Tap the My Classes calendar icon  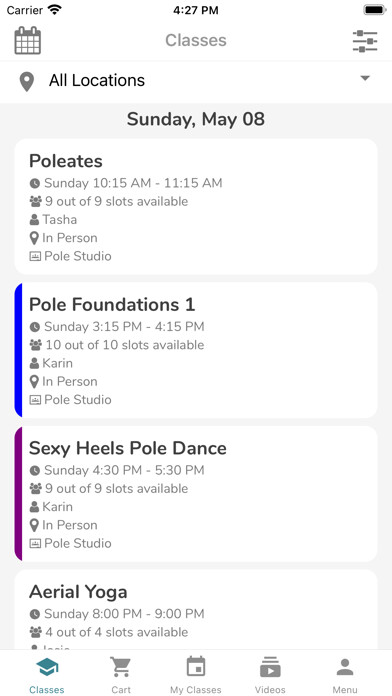click(x=196, y=667)
